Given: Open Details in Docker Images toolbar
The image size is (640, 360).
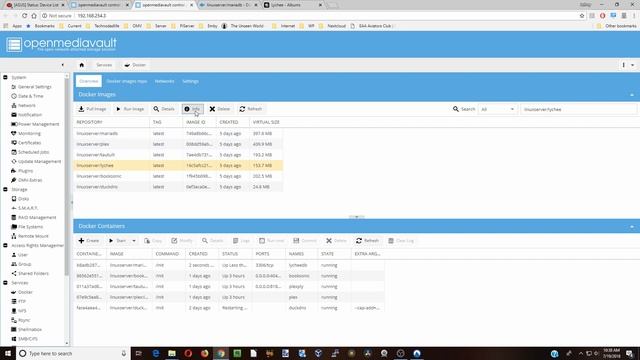Looking at the screenshot, I should pos(164,109).
